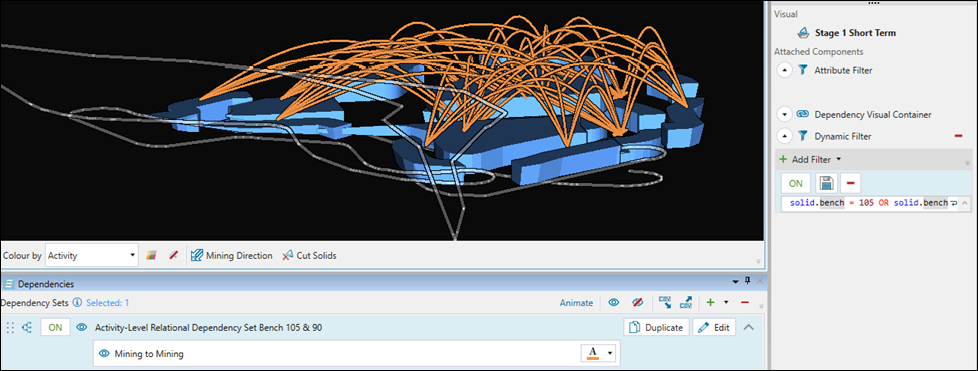Import dependencies from CSV

pos(666,302)
